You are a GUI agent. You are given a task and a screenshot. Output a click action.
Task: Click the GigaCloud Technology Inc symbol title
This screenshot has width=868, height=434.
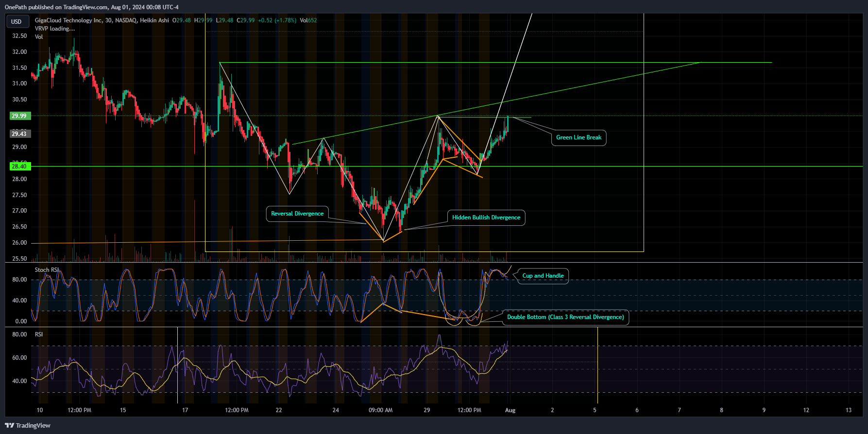click(x=68, y=20)
